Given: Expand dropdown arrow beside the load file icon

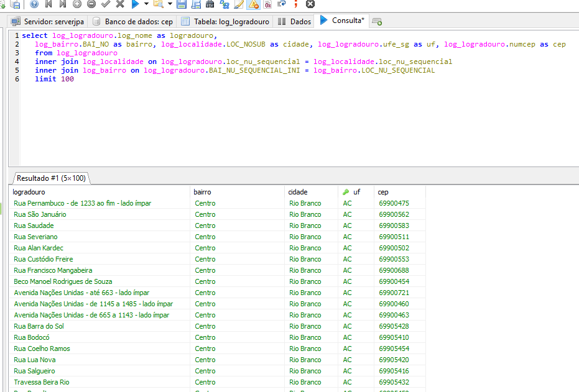Looking at the screenshot, I should pyautogui.click(x=170, y=4).
